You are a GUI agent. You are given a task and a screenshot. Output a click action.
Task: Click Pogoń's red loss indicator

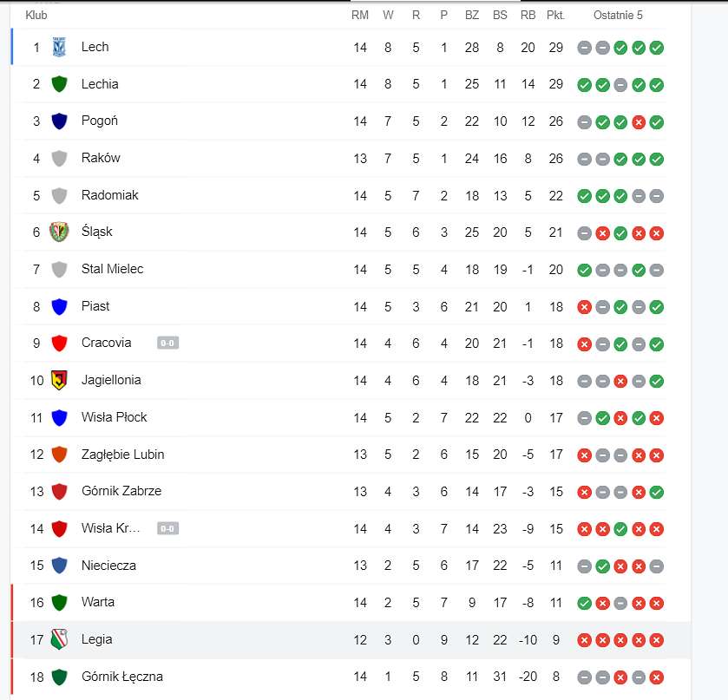pos(639,122)
